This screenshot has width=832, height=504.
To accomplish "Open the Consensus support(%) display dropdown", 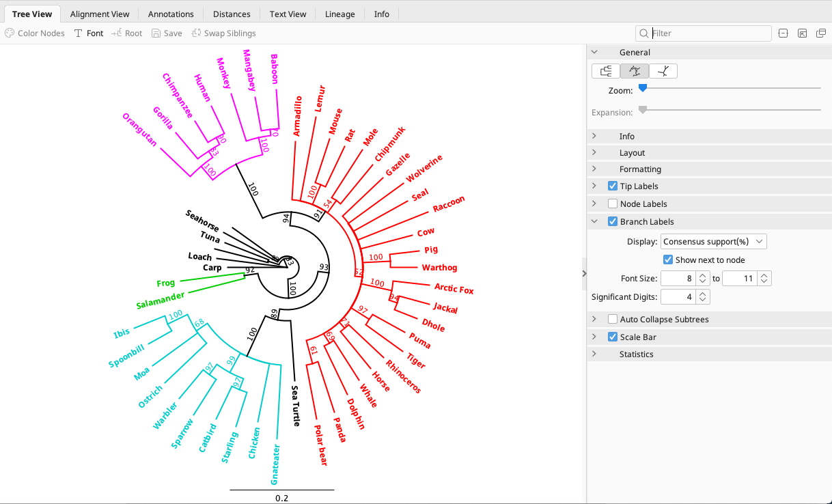I will 713,241.
